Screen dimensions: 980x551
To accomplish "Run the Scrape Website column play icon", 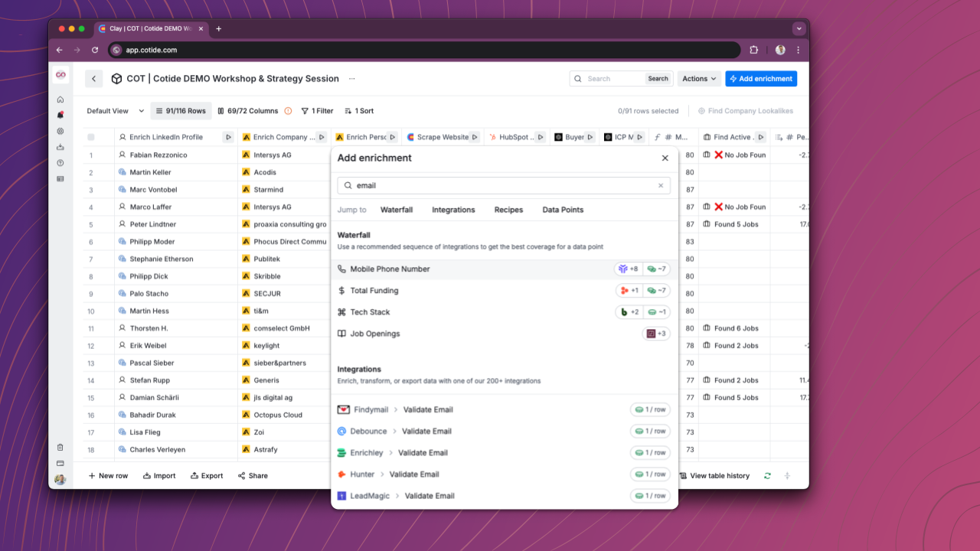I will pos(475,137).
